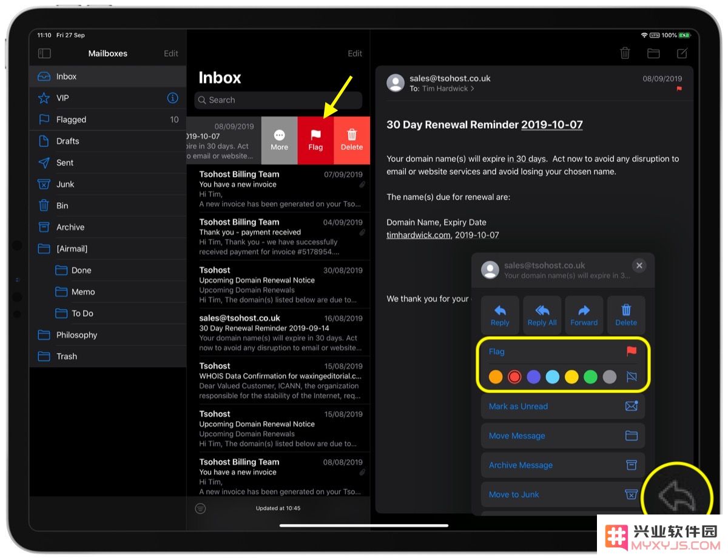
Task: Tap the red Flag swipe action
Action: click(x=315, y=140)
